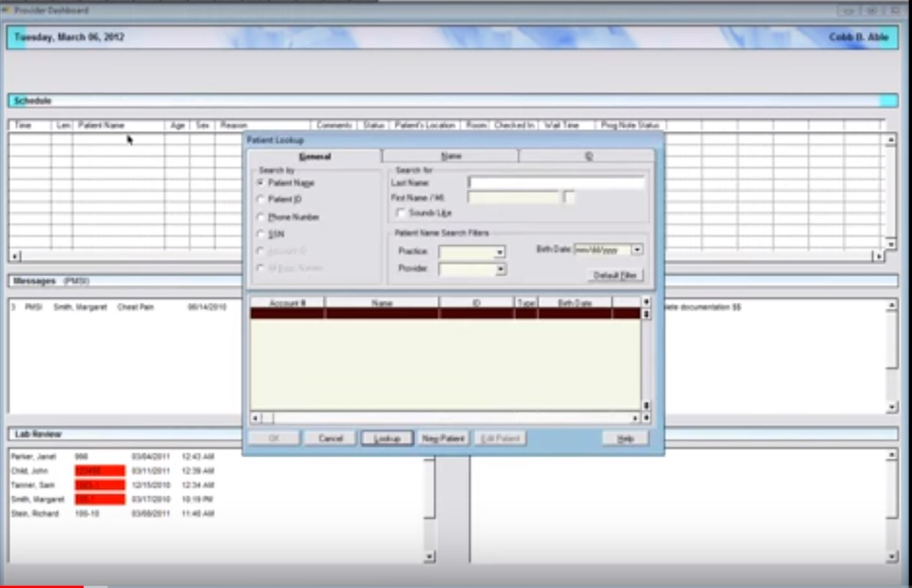912x588 pixels.
Task: Click the date Tuesday, March 06, 2012
Action: (x=69, y=37)
